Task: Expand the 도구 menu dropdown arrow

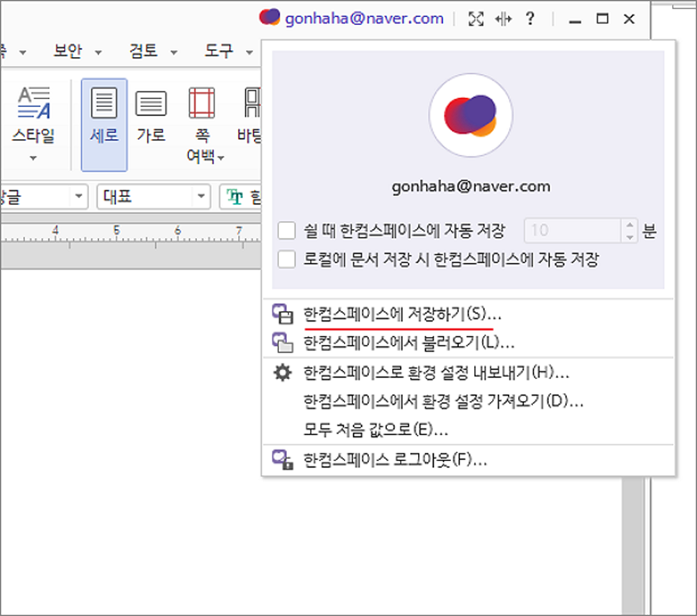Action: pos(250,53)
